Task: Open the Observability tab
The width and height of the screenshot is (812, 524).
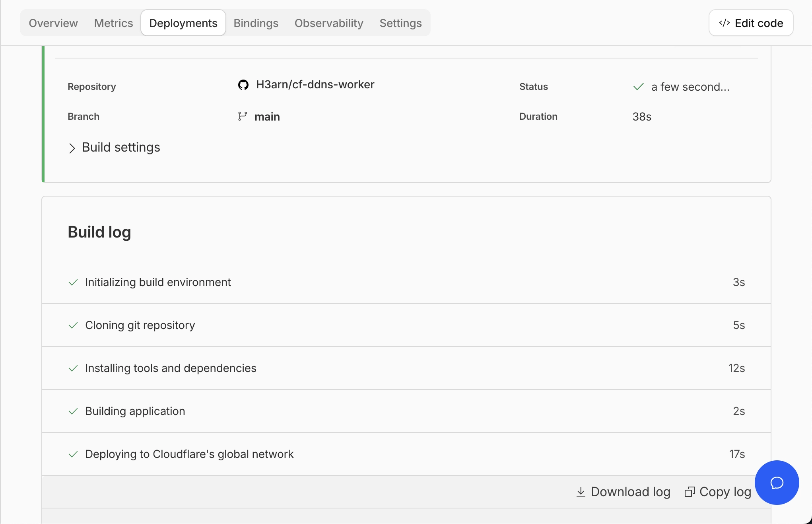Action: [x=329, y=23]
